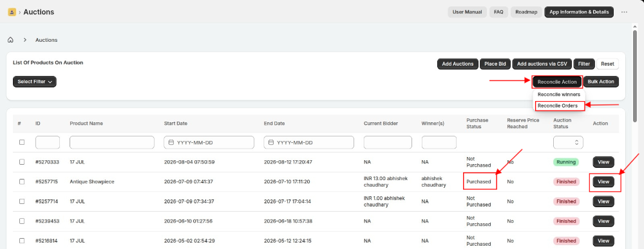Focus the ID filter input field
644x249 pixels.
[x=48, y=142]
